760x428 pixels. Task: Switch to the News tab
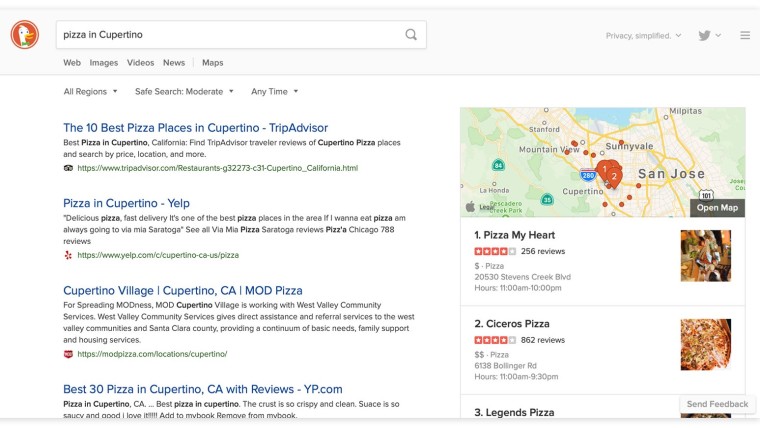pos(174,63)
